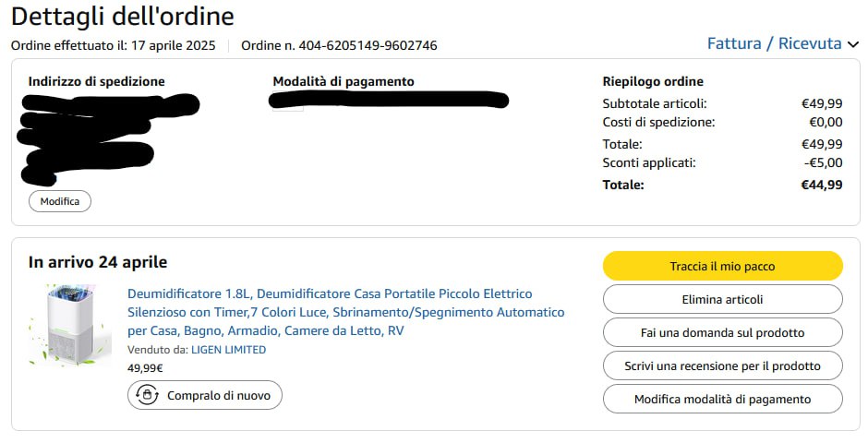868x443 pixels.
Task: Click the dehumidifier product thumbnail image
Action: click(x=70, y=324)
